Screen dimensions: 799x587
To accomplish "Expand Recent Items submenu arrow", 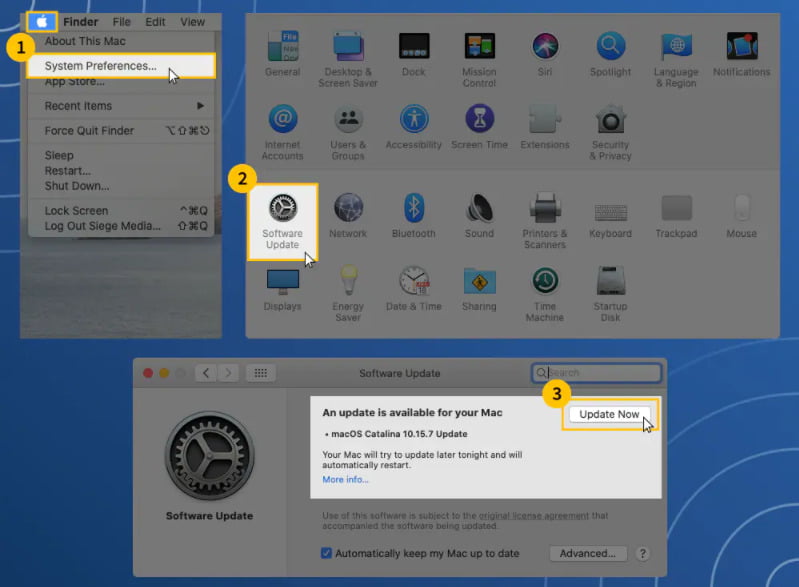I will click(200, 105).
